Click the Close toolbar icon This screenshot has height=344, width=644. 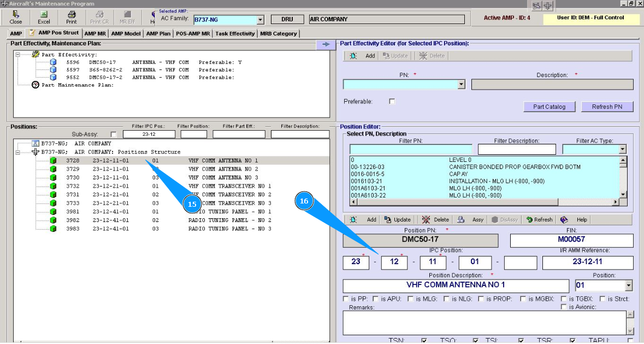click(x=16, y=15)
